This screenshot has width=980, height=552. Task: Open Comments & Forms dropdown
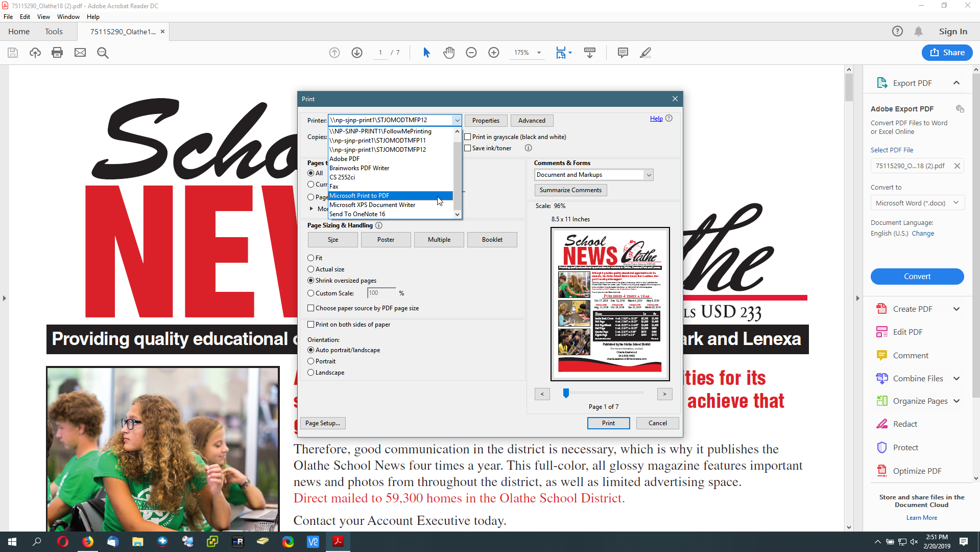point(594,175)
